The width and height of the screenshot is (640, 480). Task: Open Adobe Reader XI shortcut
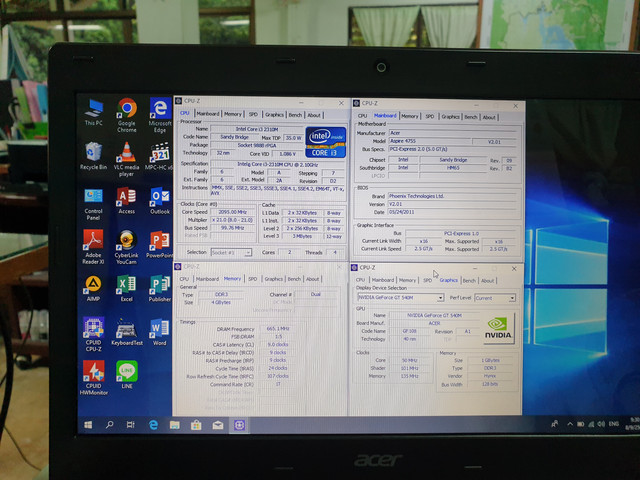tap(93, 247)
